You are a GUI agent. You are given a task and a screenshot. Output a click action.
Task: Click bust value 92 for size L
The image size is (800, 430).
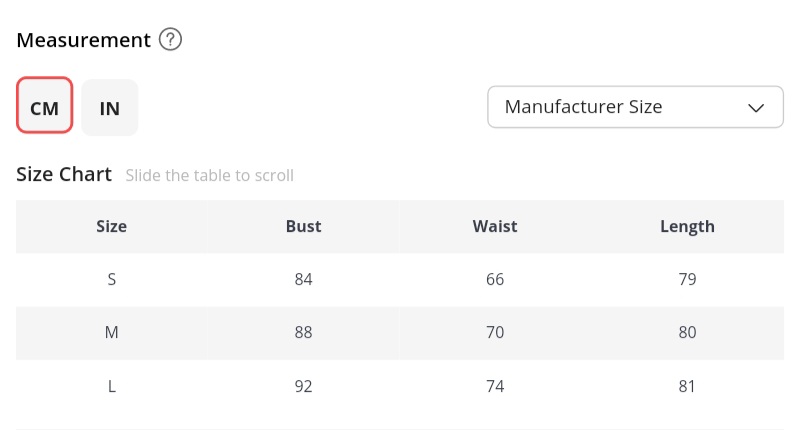(x=303, y=385)
